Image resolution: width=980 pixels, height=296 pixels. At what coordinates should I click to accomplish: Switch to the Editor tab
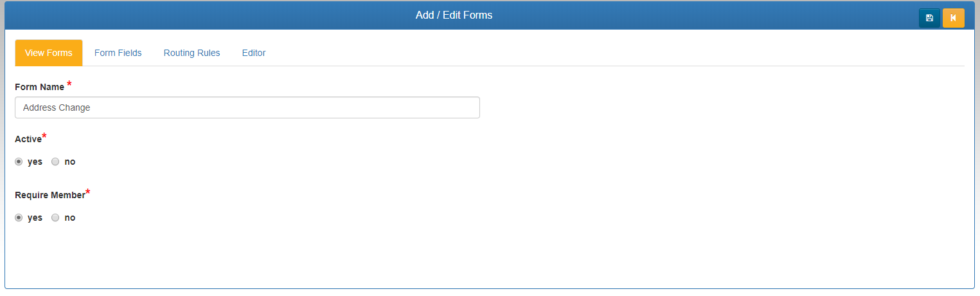tap(254, 53)
